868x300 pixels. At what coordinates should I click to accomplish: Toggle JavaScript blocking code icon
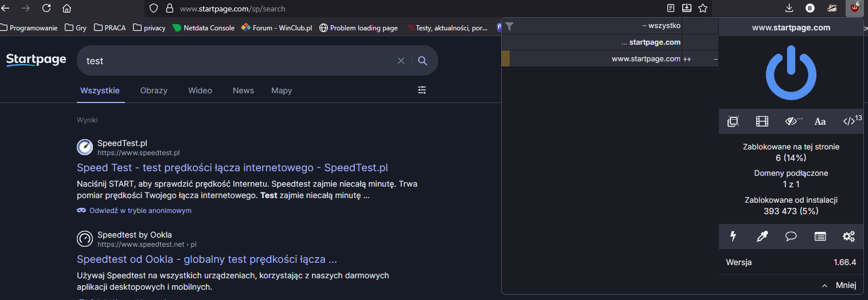tap(850, 121)
